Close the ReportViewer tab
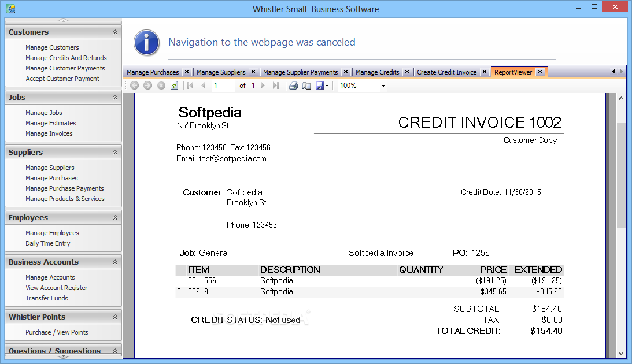The image size is (632, 364). [540, 72]
